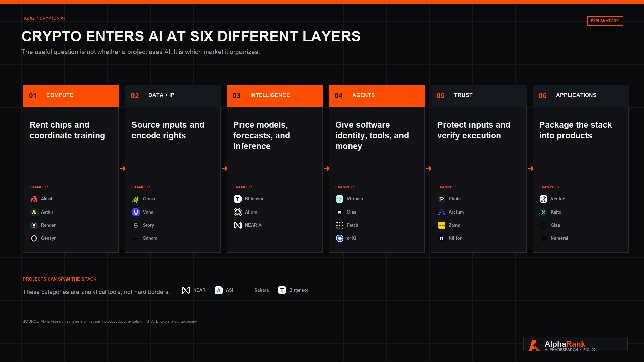Select the 06 Applications header
644x362 pixels.
(x=581, y=96)
